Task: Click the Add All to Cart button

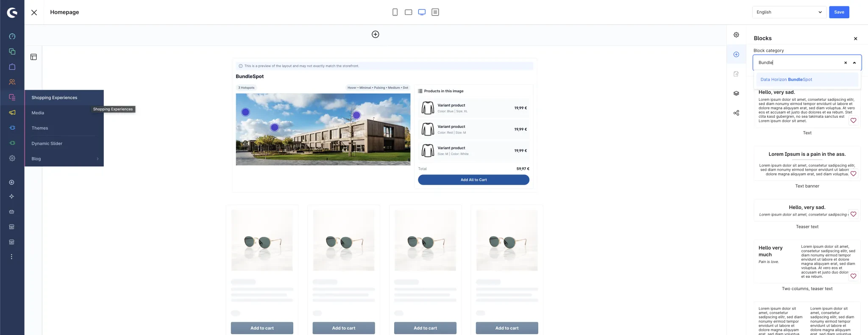Action: (x=473, y=180)
